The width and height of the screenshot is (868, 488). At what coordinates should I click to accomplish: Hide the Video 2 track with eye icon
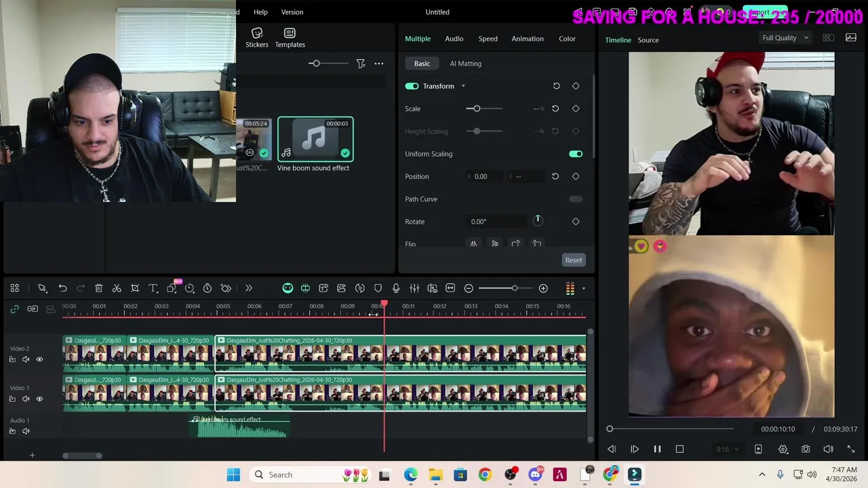tap(39, 359)
